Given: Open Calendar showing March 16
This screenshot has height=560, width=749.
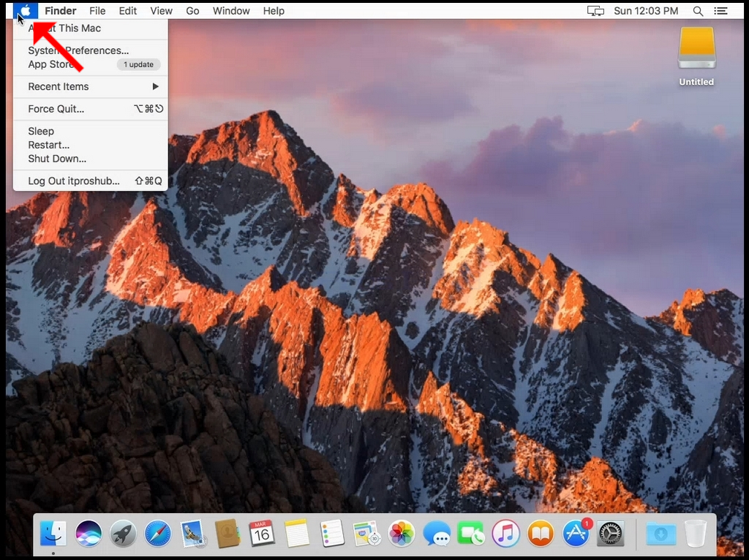Looking at the screenshot, I should click(262, 533).
